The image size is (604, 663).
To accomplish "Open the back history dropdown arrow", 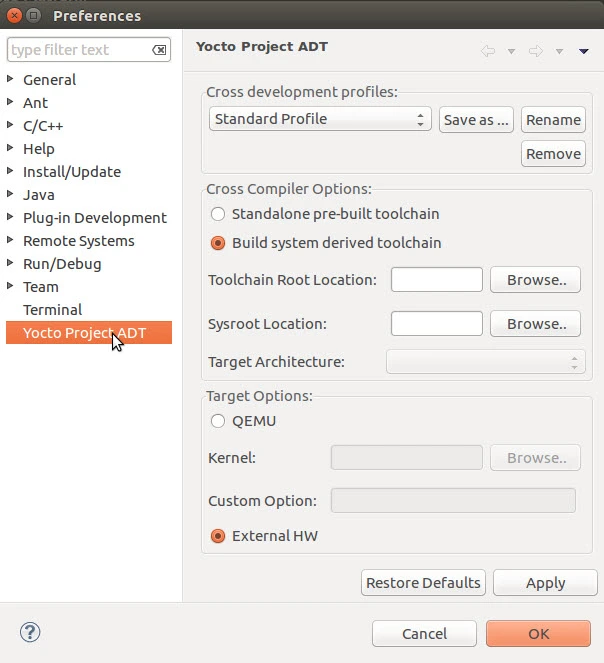I will point(511,51).
